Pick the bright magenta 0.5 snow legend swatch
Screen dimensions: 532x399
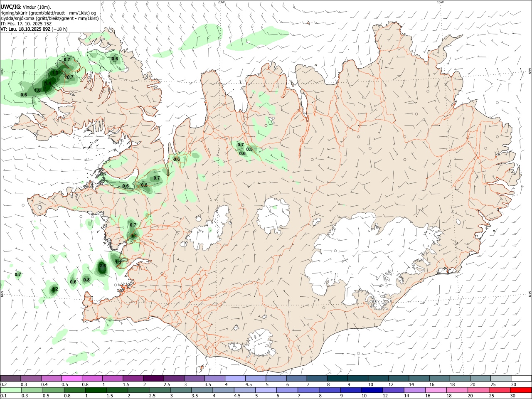(x=72, y=378)
